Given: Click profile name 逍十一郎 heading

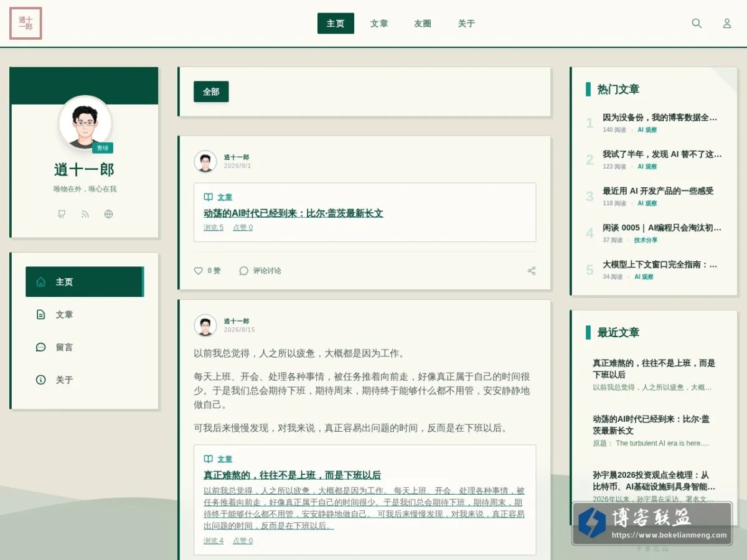Looking at the screenshot, I should 85,169.
